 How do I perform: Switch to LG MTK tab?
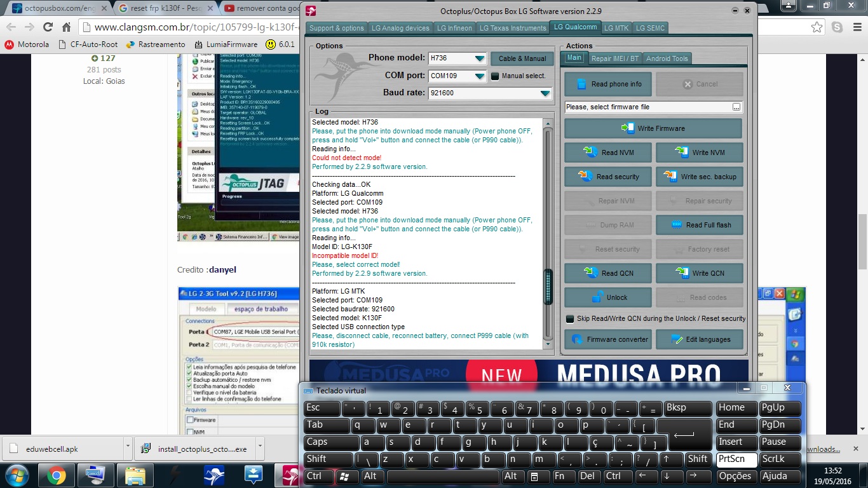click(x=617, y=28)
